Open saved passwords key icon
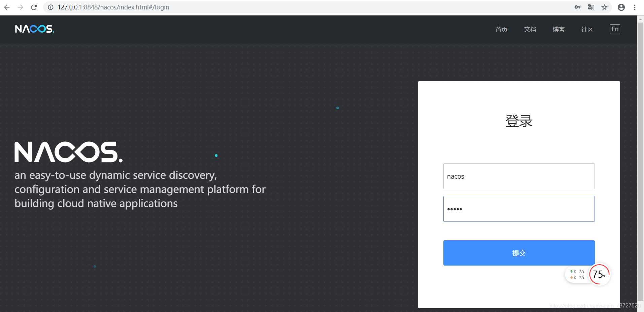Screen dimensions: 644x312 coord(577,7)
